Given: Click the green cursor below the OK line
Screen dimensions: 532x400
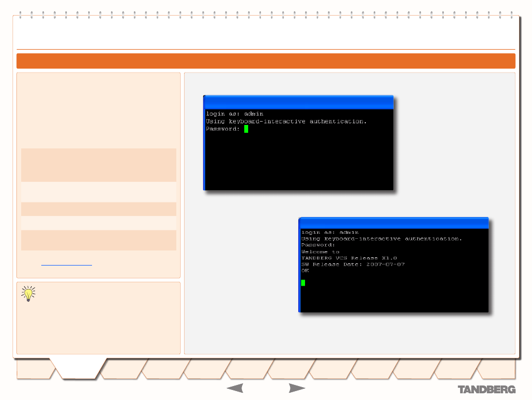Looking at the screenshot, I should coord(303,283).
